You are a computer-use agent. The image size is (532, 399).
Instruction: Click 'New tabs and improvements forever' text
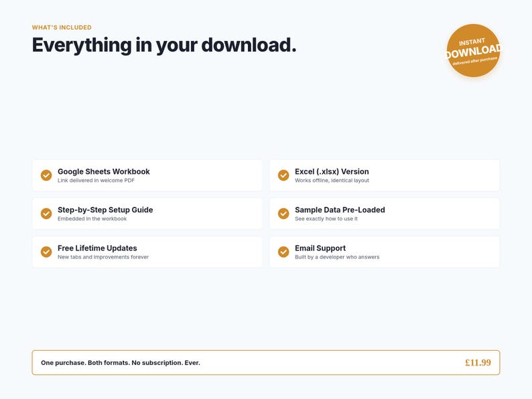[x=103, y=257]
